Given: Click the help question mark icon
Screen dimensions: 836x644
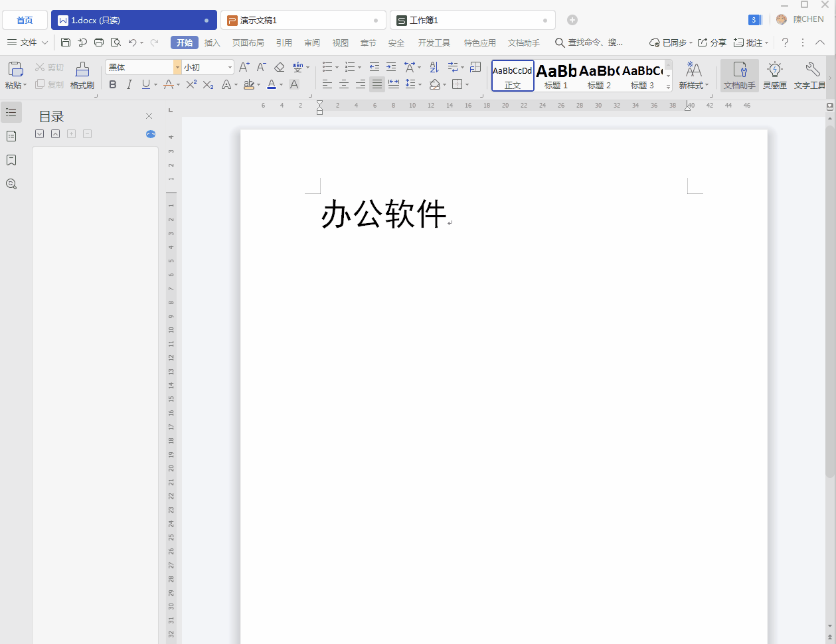Looking at the screenshot, I should (785, 42).
